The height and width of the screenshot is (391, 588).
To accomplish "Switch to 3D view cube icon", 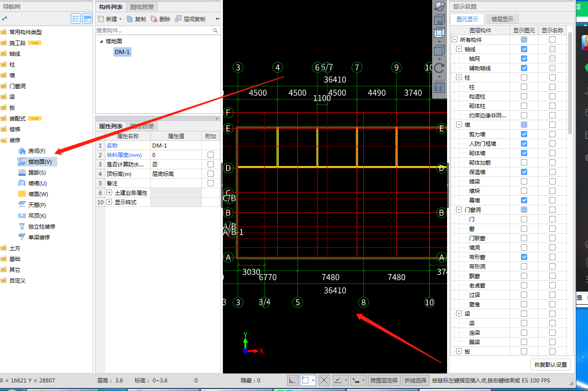I will point(439,20).
